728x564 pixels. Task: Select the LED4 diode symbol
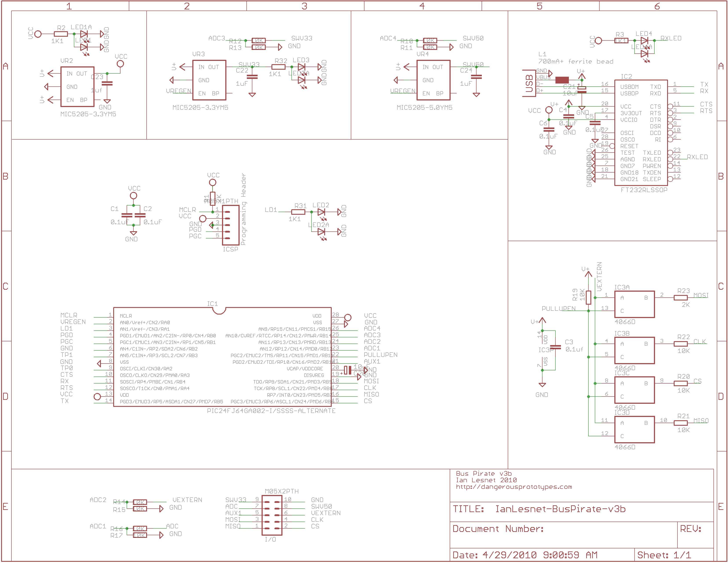click(x=644, y=40)
